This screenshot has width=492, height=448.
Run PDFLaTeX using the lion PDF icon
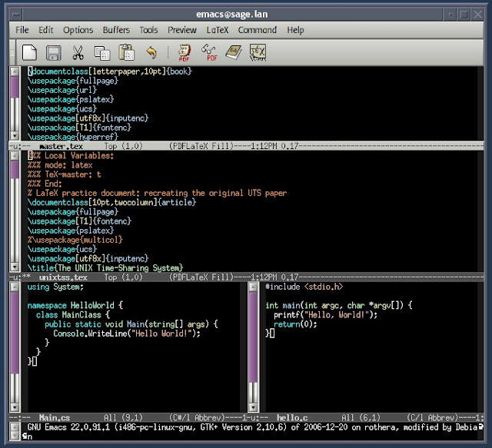point(184,52)
